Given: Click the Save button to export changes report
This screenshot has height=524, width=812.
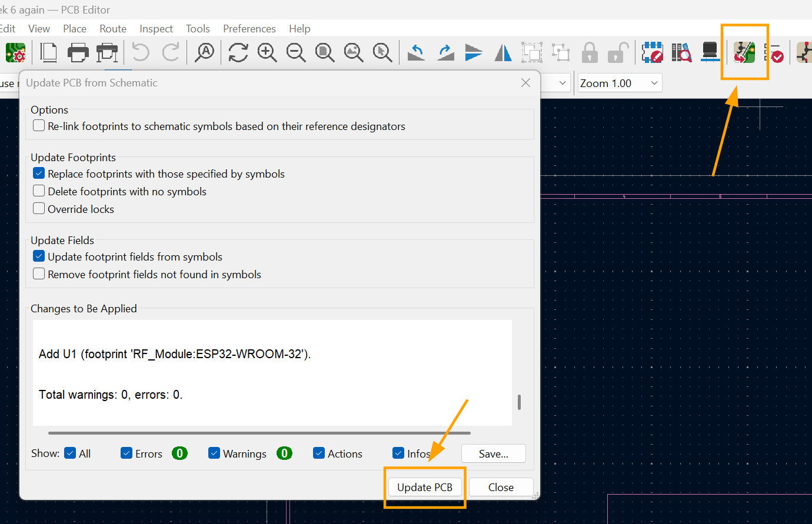Looking at the screenshot, I should (493, 453).
